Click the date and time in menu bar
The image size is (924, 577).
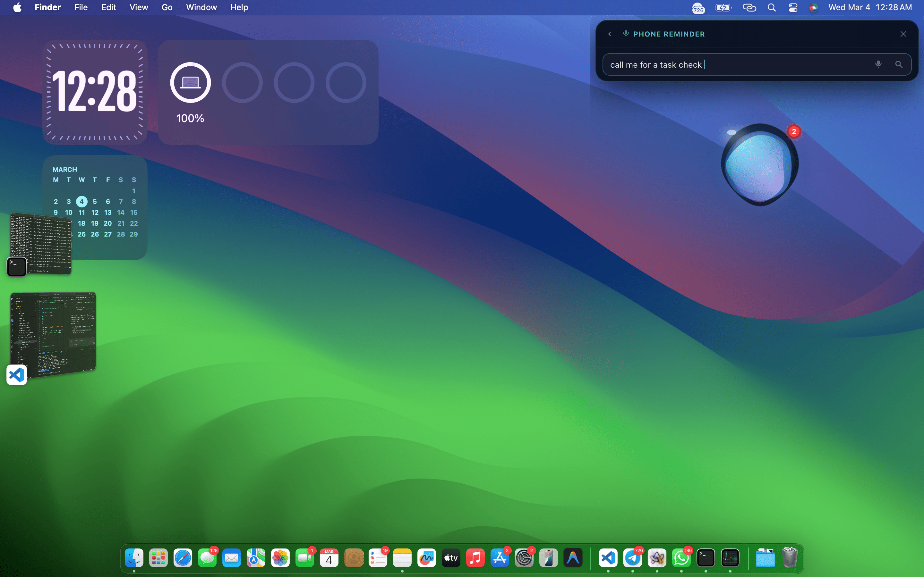[x=870, y=8]
